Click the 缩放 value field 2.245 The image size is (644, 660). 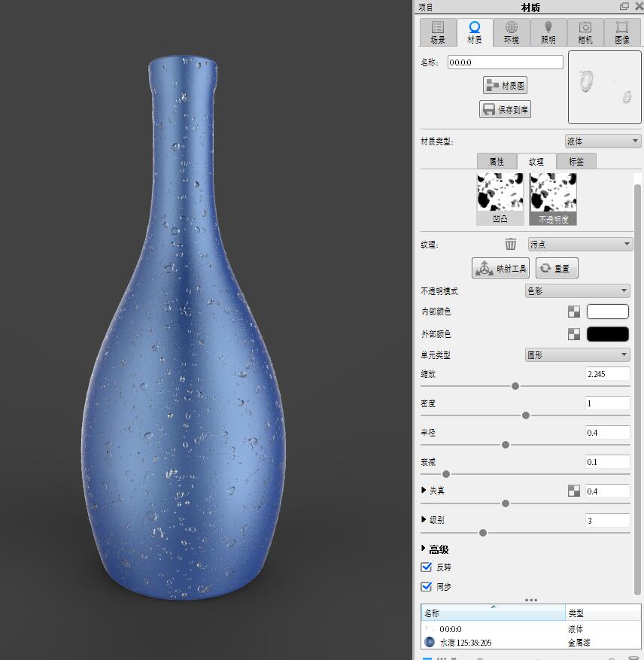click(608, 374)
